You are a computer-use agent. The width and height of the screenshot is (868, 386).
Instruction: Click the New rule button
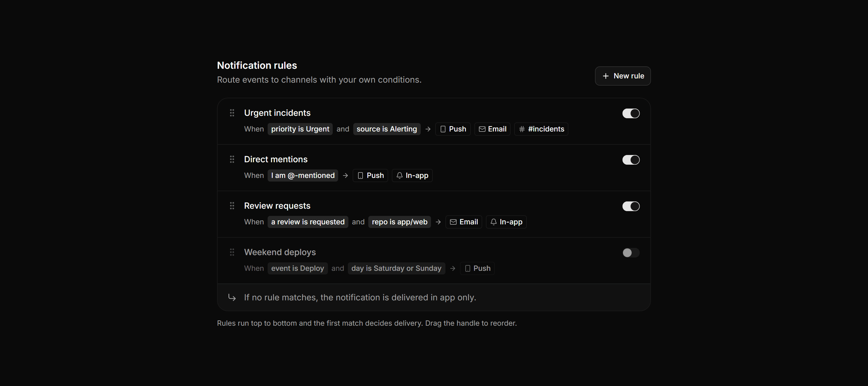click(x=622, y=76)
